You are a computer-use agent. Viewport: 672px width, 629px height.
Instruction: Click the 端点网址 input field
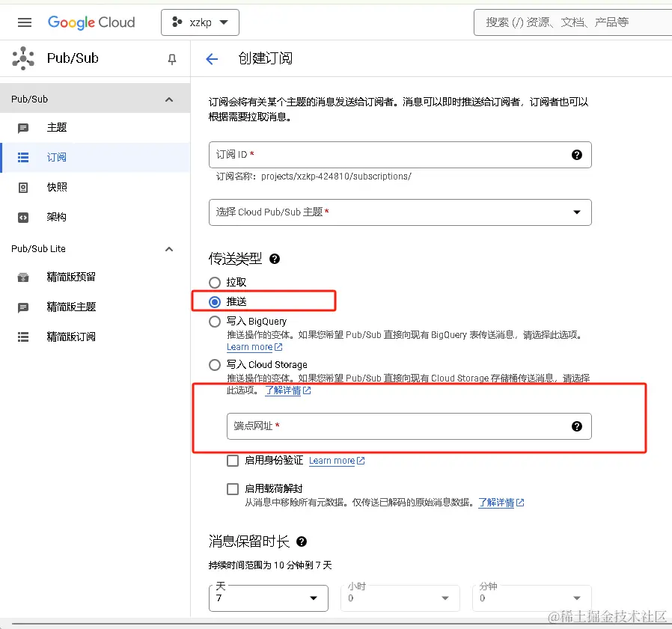pos(409,426)
